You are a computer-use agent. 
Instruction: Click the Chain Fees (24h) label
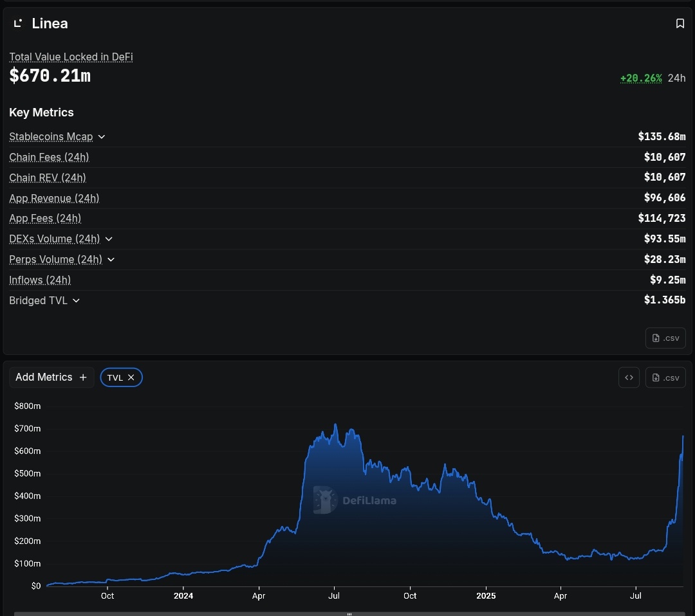(x=49, y=157)
